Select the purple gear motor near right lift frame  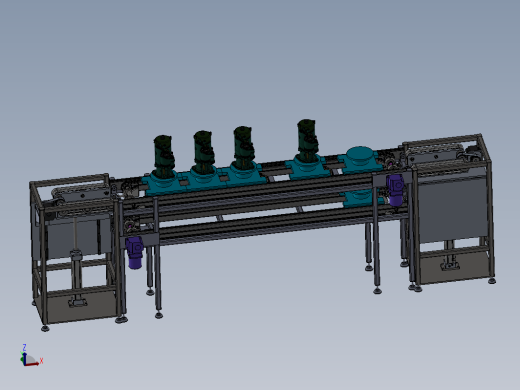395,190
